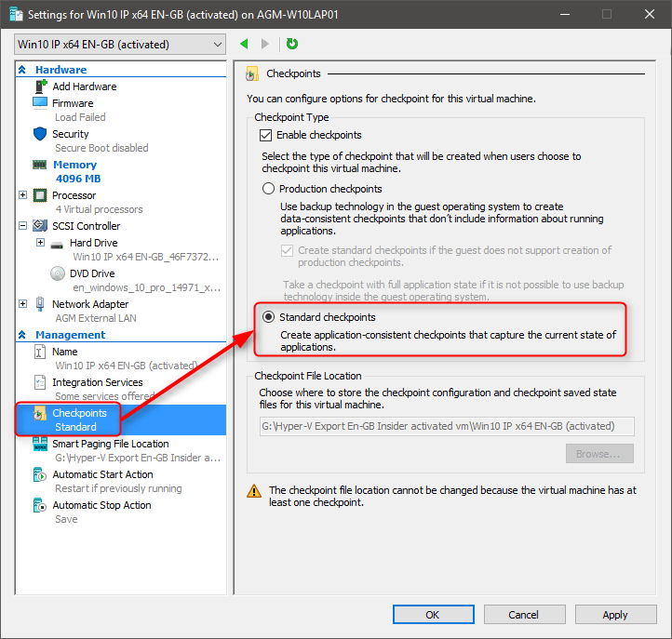
Task: Expand the Network Adapter tree node
Action: pyautogui.click(x=23, y=303)
